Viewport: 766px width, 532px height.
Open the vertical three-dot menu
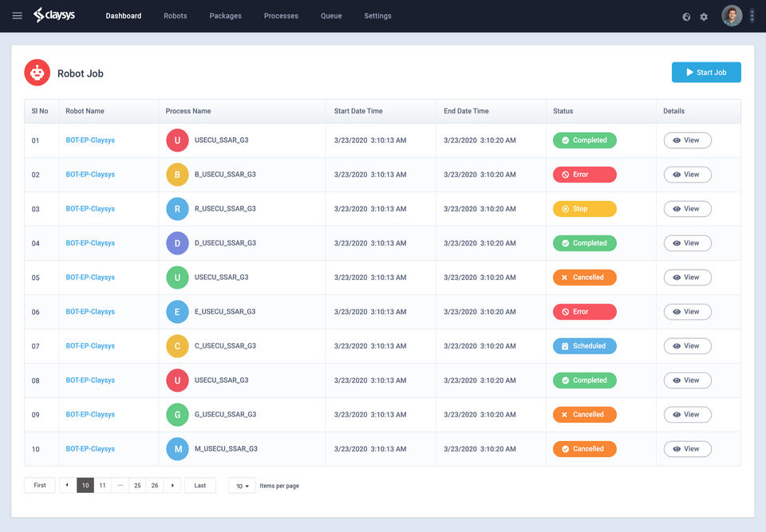752,16
